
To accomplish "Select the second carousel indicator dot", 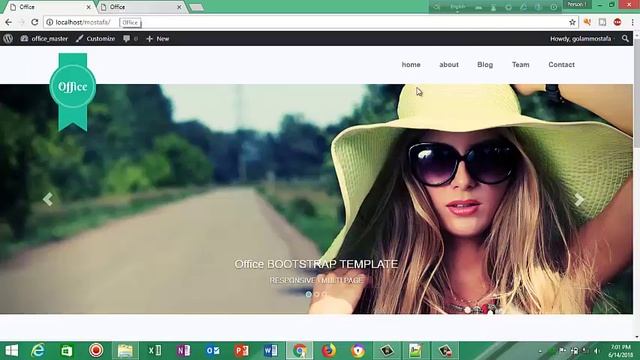I will pos(317,294).
